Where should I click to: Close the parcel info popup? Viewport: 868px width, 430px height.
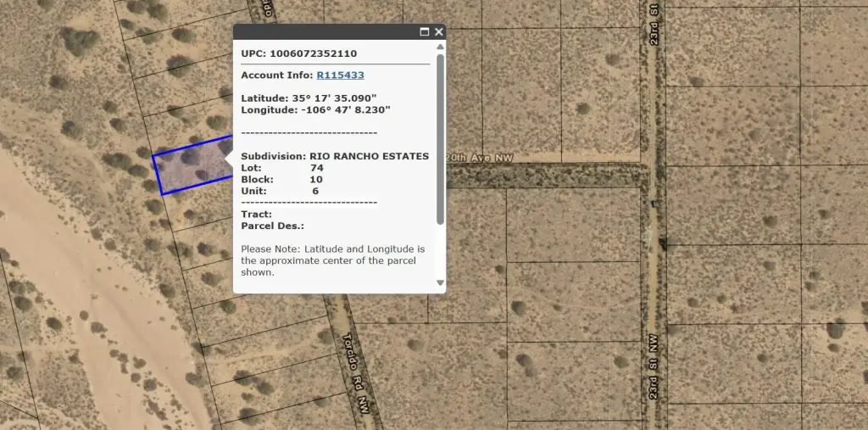point(439,31)
